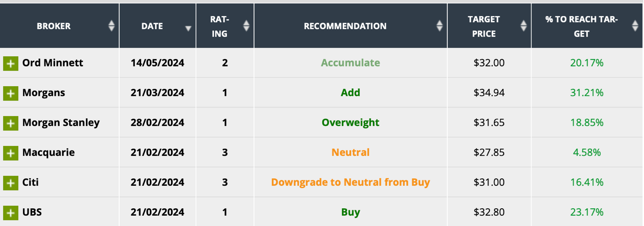Sort by Target Price arrows

tap(524, 26)
